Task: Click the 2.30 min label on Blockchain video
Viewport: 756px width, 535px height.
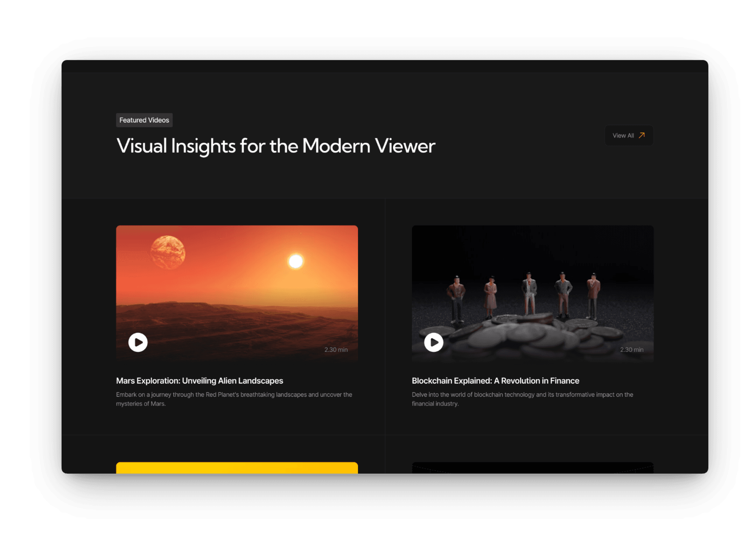Action: click(632, 349)
